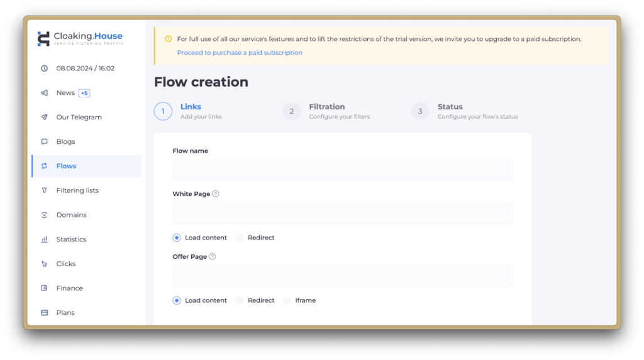Click the Our Telegram paper plane icon
This screenshot has height=360, width=644.
coord(44,117)
